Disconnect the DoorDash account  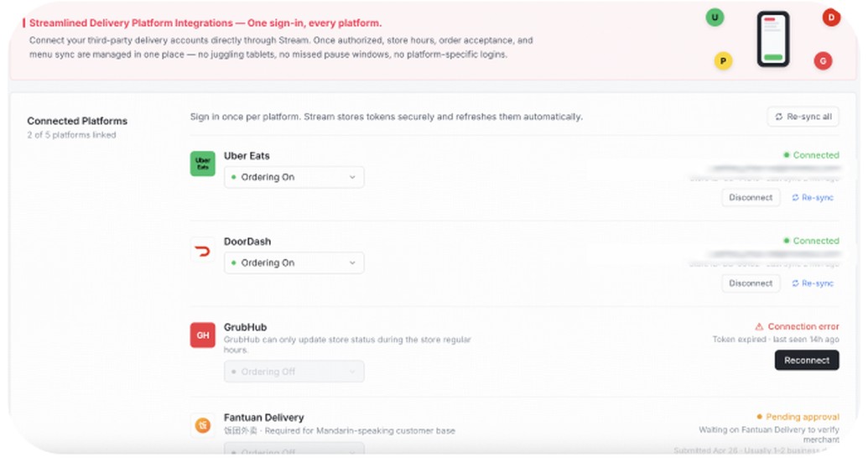pos(751,283)
